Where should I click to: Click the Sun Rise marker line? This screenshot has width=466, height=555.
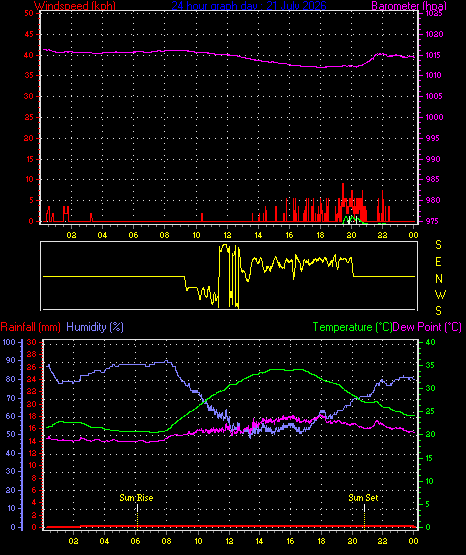click(137, 515)
